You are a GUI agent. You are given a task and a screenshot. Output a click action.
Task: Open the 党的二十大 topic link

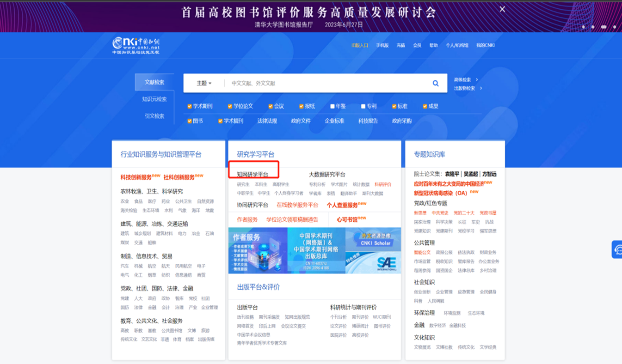464,213
